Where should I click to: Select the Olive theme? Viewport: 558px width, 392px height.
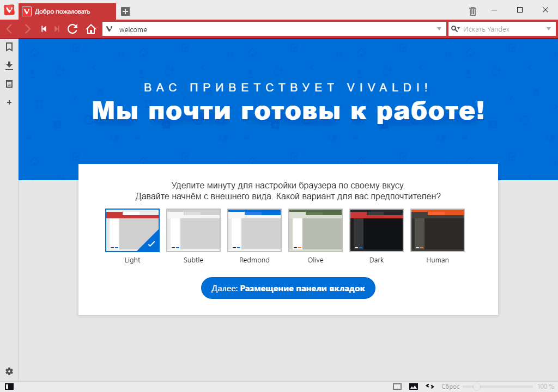(316, 230)
